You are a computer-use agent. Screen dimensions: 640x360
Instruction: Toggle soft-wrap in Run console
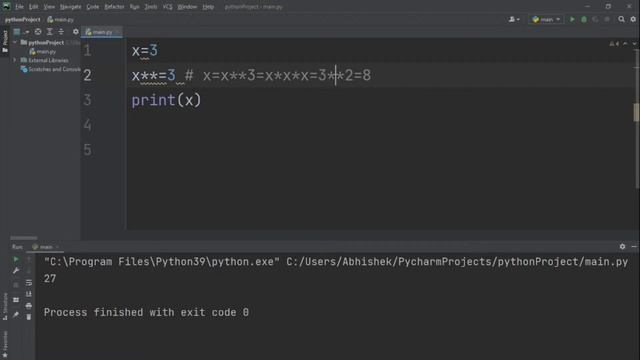(x=29, y=282)
